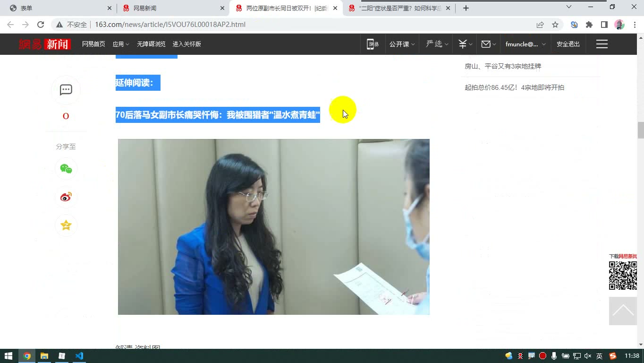
Task: Open the tab search chevron
Action: pos(569,7)
